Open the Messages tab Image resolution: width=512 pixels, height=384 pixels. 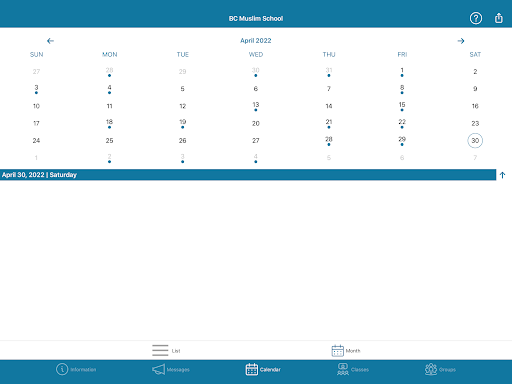click(171, 369)
